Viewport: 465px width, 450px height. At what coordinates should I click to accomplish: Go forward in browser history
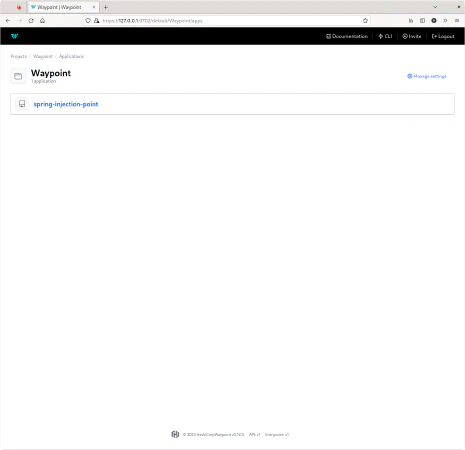click(20, 21)
